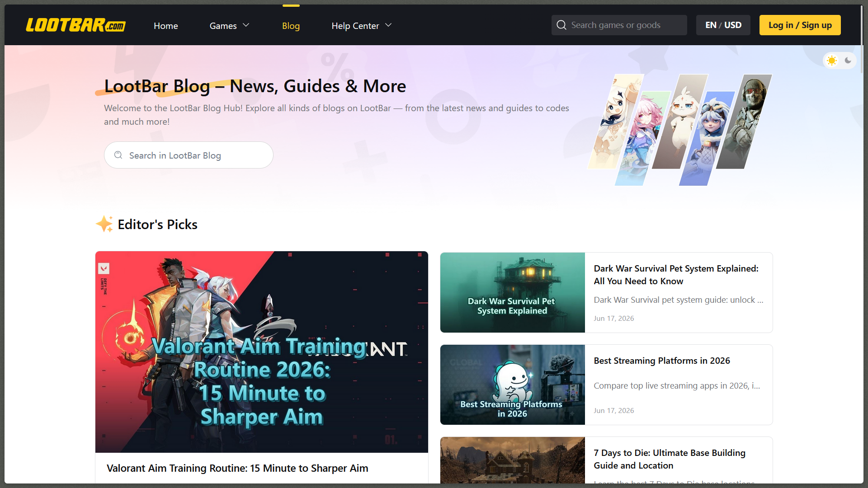
Task: Focus the Search games or goods field
Action: point(619,25)
